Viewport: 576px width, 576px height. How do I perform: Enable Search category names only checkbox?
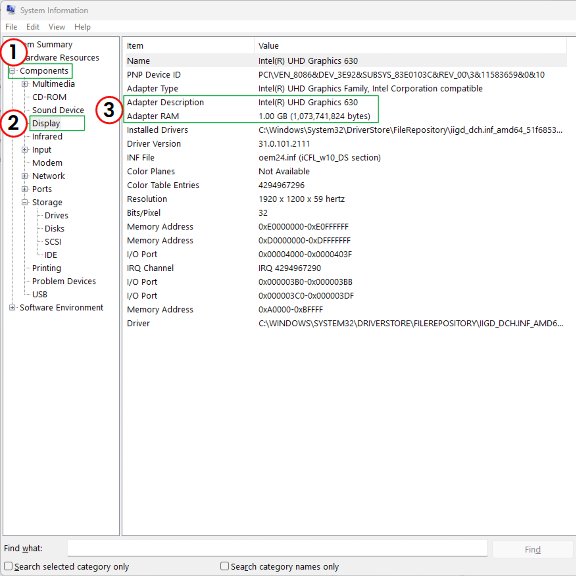tap(224, 566)
